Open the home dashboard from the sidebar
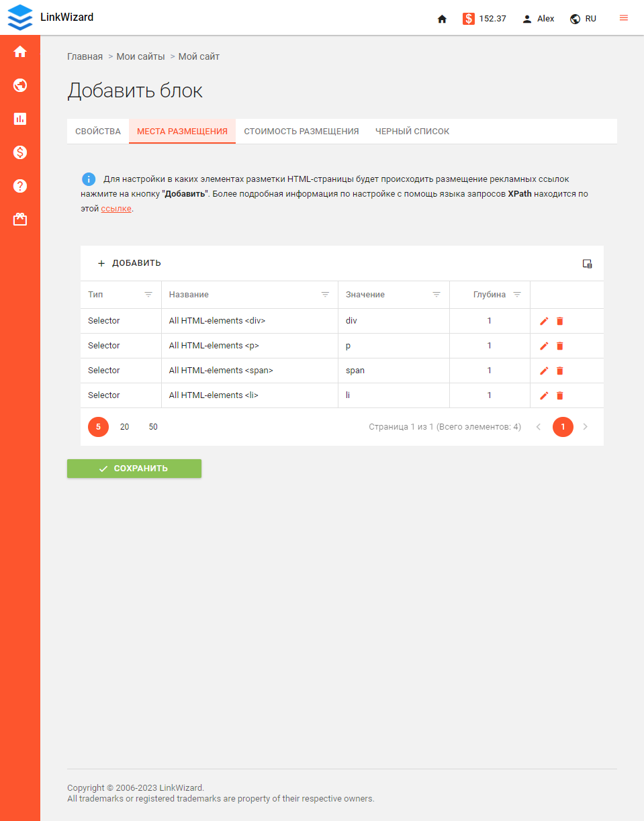 point(19,51)
